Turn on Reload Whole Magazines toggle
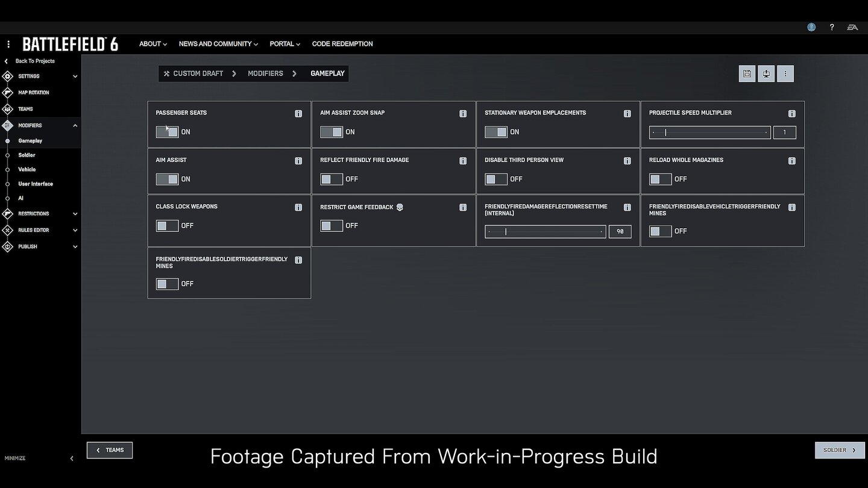Viewport: 868px width, 488px height. tap(660, 179)
